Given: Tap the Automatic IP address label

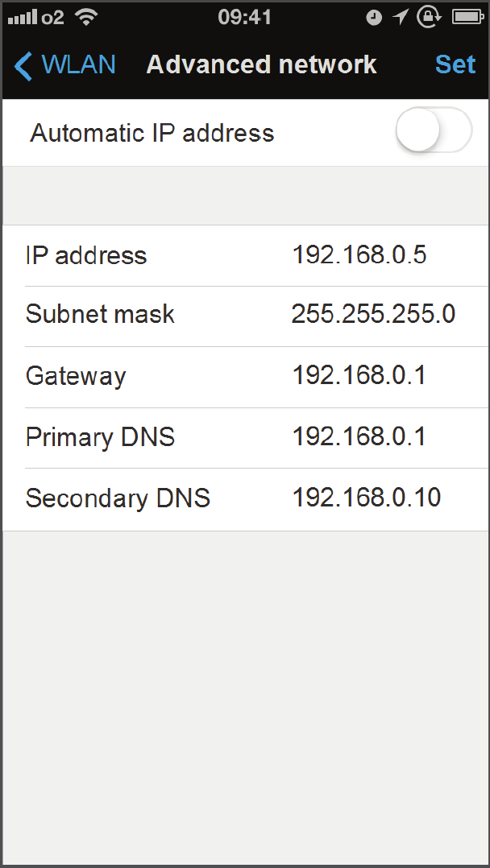Looking at the screenshot, I should [x=152, y=133].
